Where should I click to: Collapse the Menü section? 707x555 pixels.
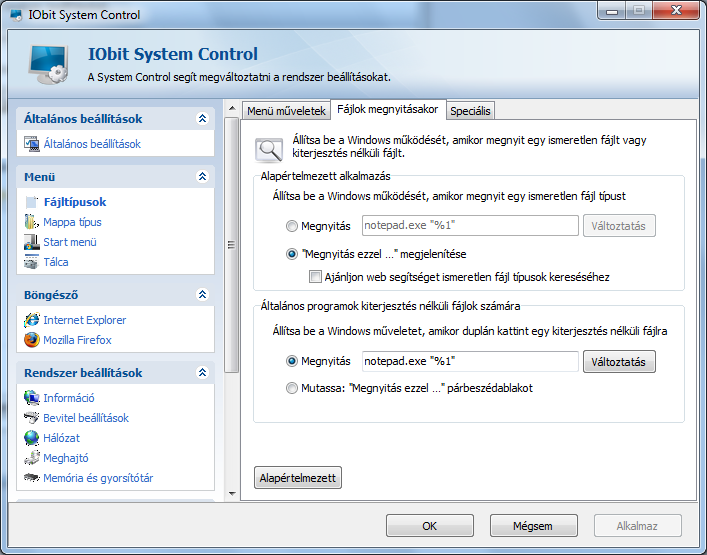(202, 176)
